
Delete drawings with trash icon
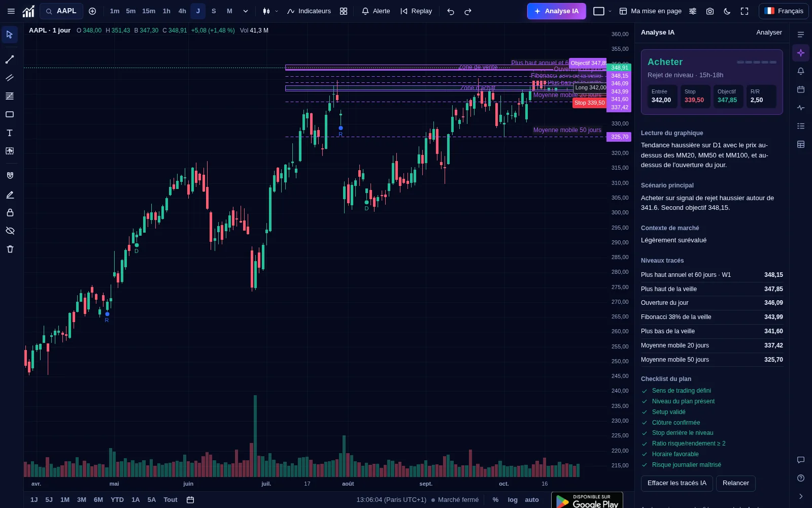[x=10, y=249]
